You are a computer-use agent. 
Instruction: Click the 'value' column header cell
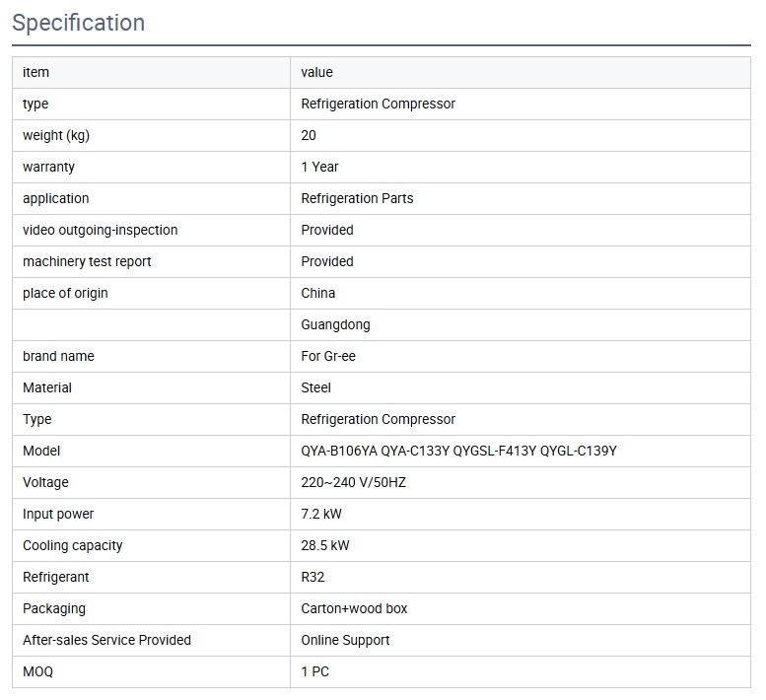pos(316,72)
